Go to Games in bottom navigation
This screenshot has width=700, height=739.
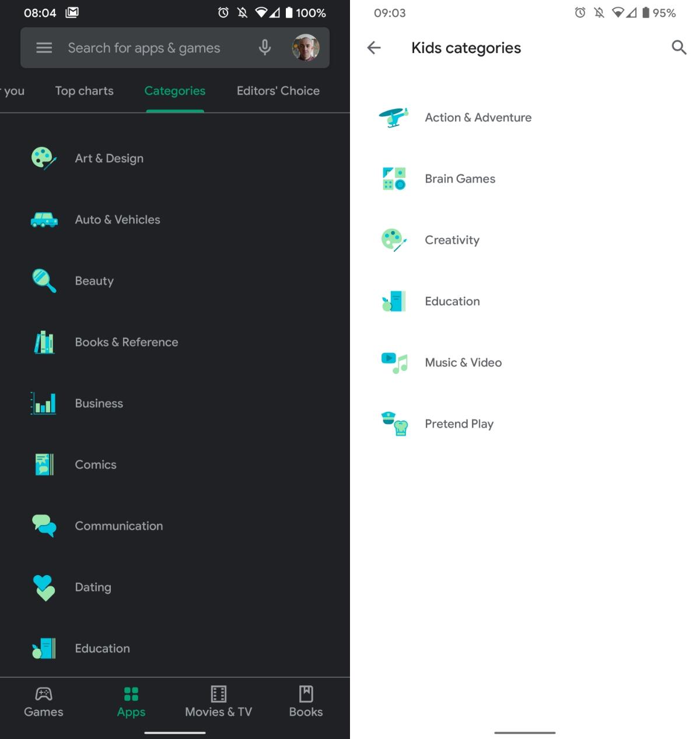[x=44, y=702]
